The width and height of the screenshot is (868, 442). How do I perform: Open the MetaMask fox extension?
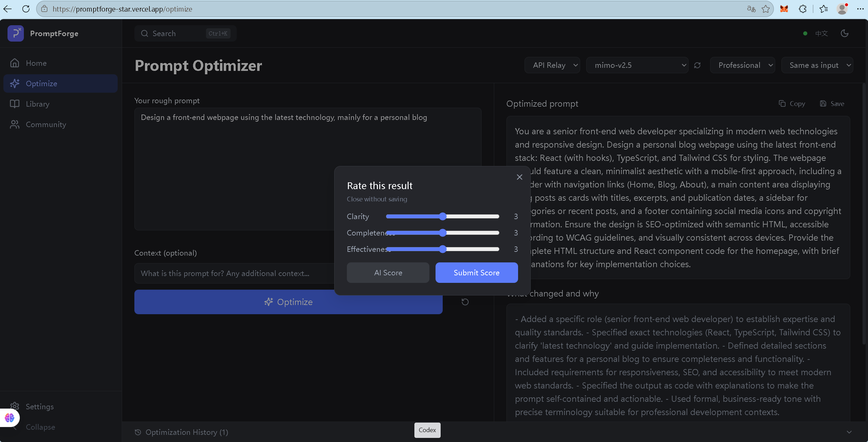(x=784, y=9)
